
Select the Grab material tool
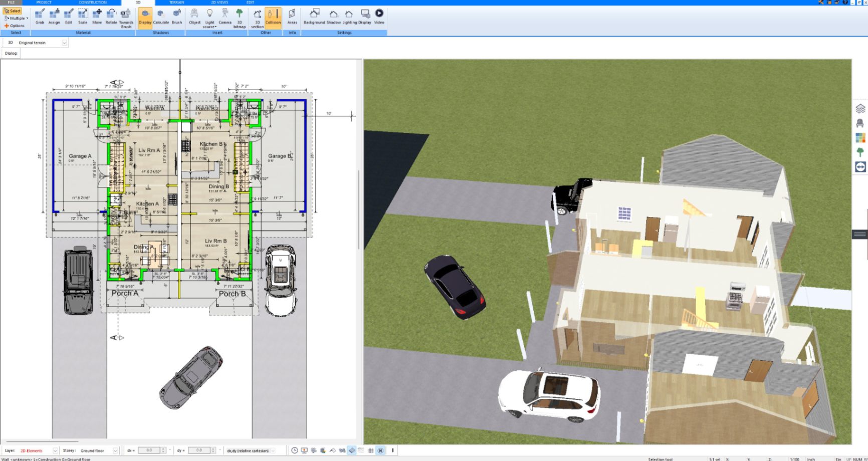(40, 17)
